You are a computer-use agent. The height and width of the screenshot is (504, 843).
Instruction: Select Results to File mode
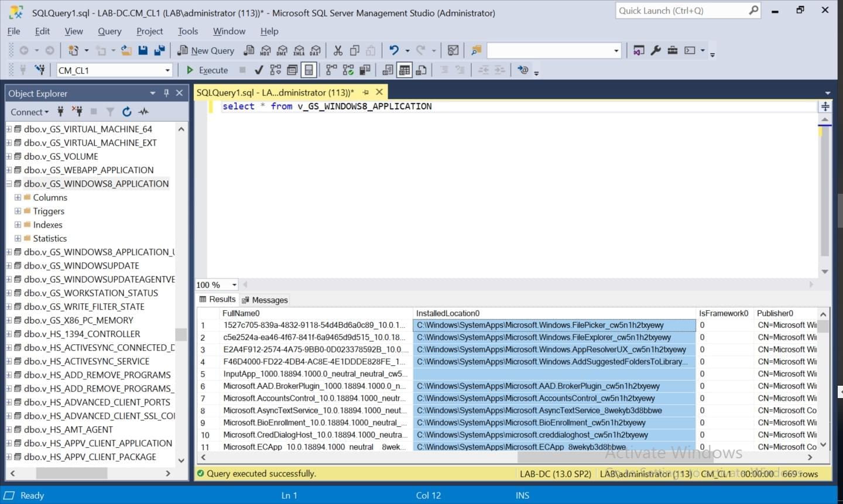click(421, 70)
